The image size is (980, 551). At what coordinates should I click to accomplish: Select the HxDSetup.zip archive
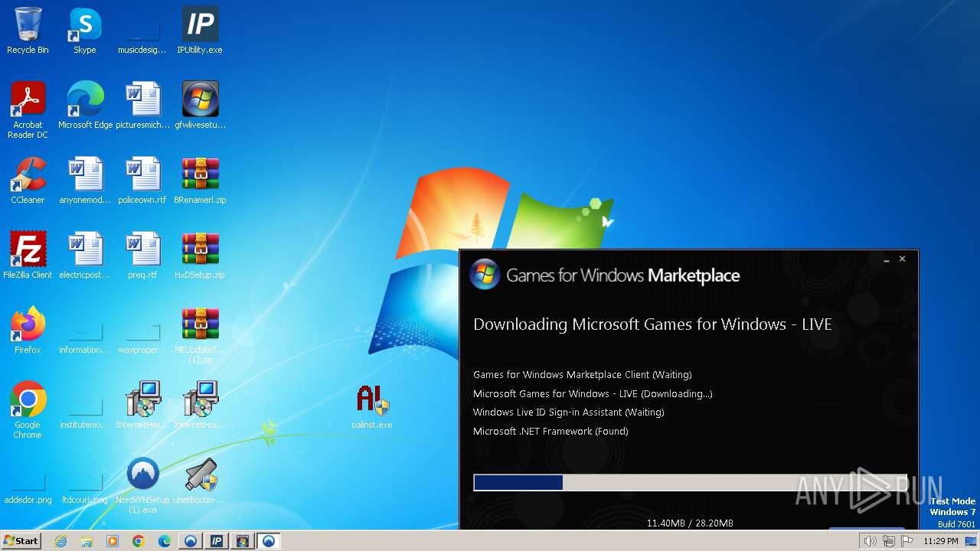tap(200, 256)
